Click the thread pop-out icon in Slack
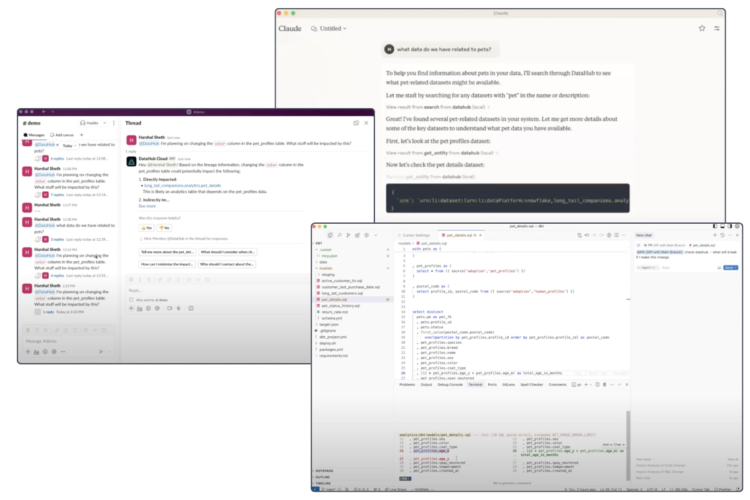The width and height of the screenshot is (750, 500). (x=355, y=123)
